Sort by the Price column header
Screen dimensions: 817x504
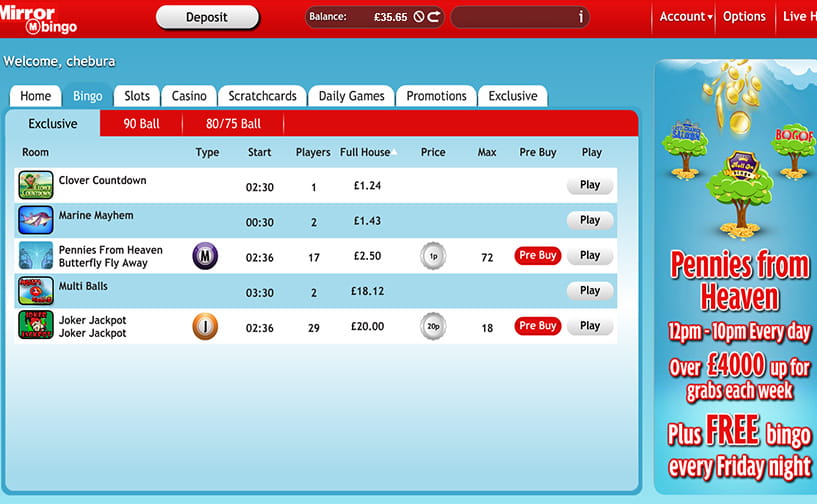pyautogui.click(x=433, y=152)
